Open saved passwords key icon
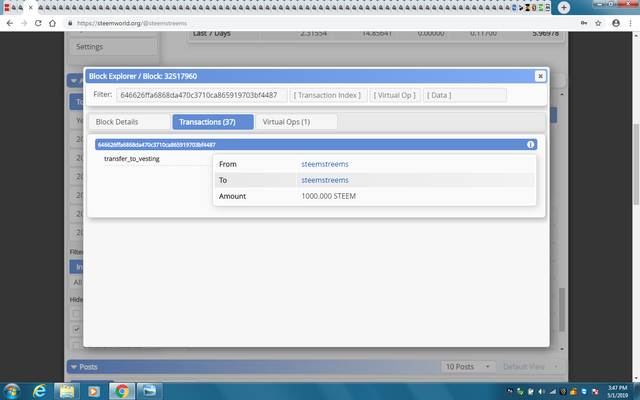Viewport: 640px width, 400px height. (584, 23)
